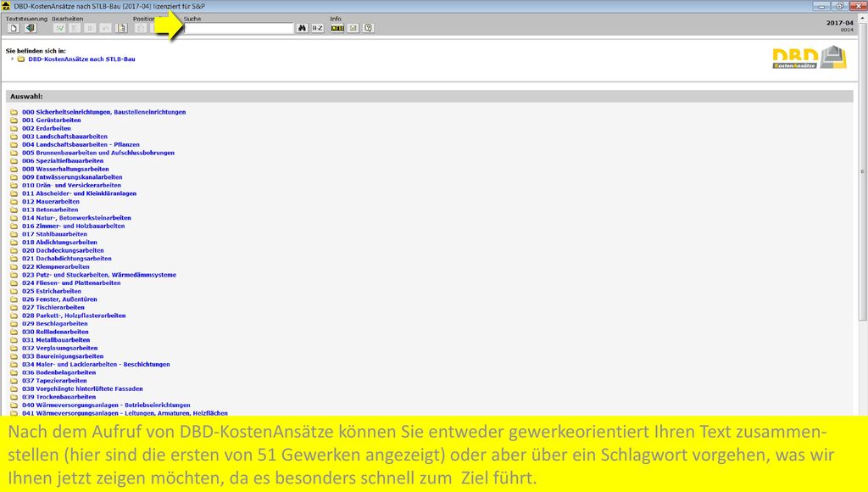The width and height of the screenshot is (868, 492).
Task: Open 030 Rollladenarbeiten
Action: (x=55, y=332)
